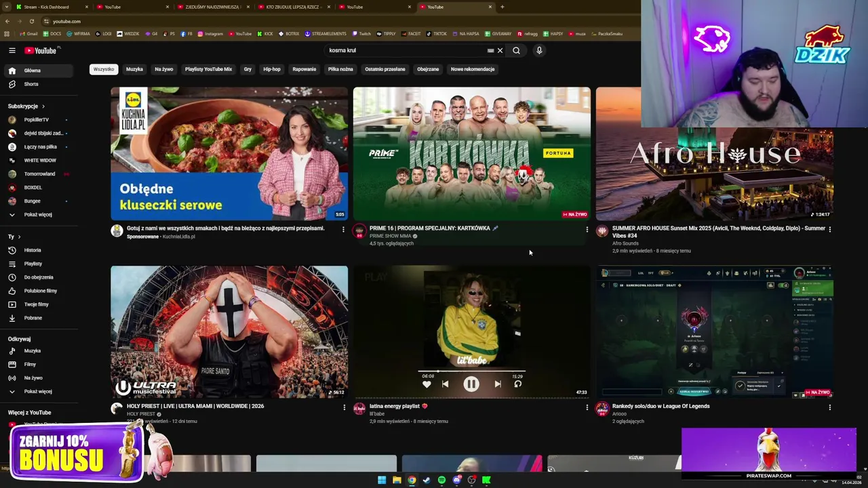Click the YouTube logo in the header
Image resolution: width=868 pixels, height=488 pixels.
click(42, 50)
